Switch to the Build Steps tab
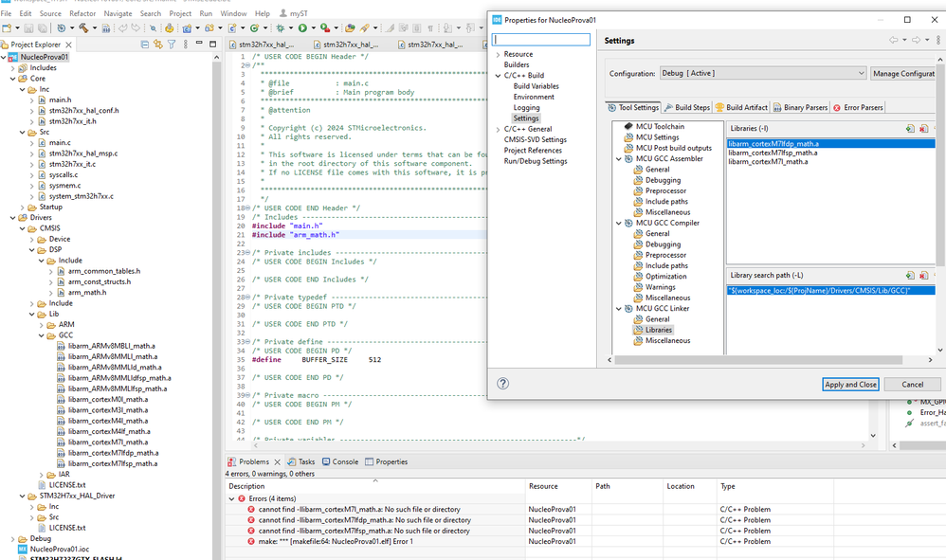946x560 pixels. (688, 107)
